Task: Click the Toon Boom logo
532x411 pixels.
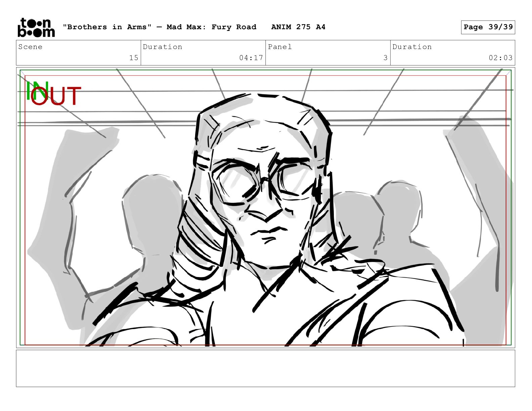Action: point(36,27)
